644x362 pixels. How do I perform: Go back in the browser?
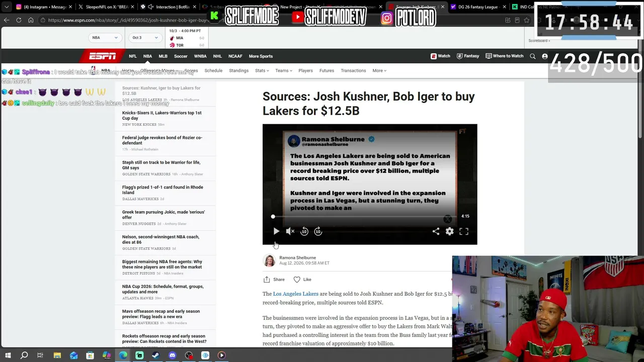7,20
